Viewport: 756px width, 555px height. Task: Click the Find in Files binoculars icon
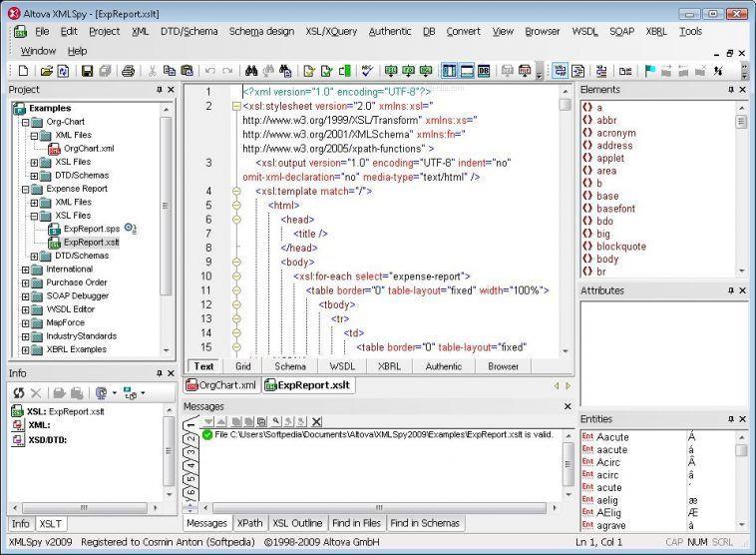click(285, 72)
